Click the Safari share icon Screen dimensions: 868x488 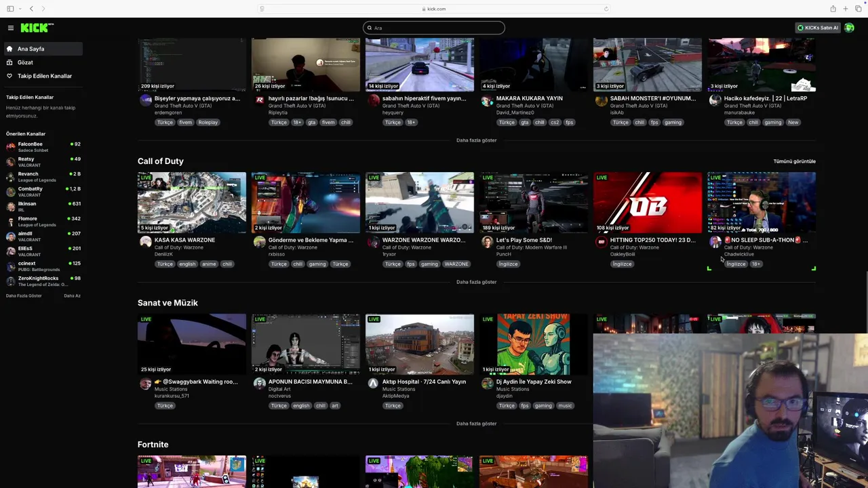tap(833, 9)
